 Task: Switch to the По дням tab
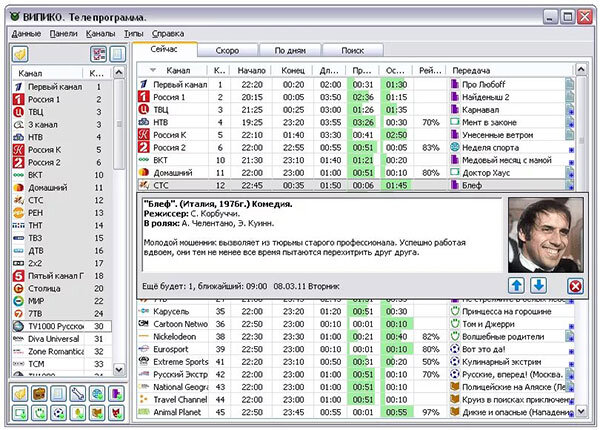tap(290, 50)
